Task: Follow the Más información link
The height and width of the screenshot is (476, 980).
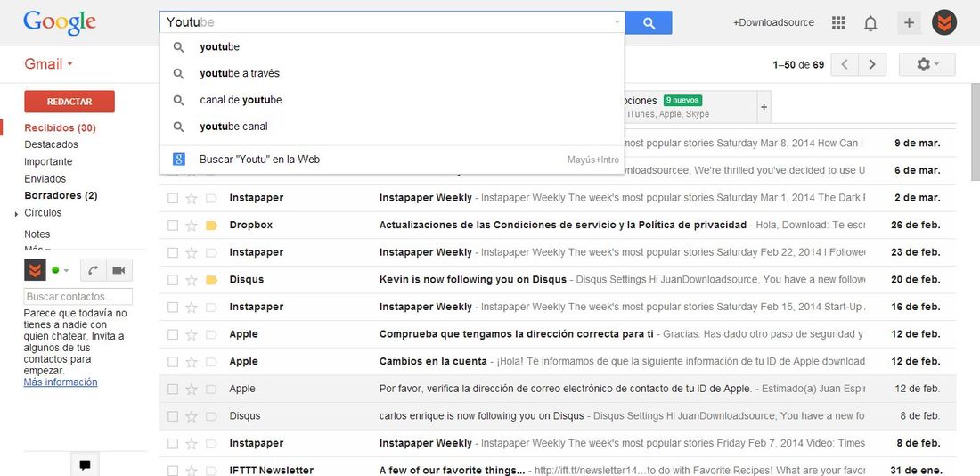Action: click(61, 382)
